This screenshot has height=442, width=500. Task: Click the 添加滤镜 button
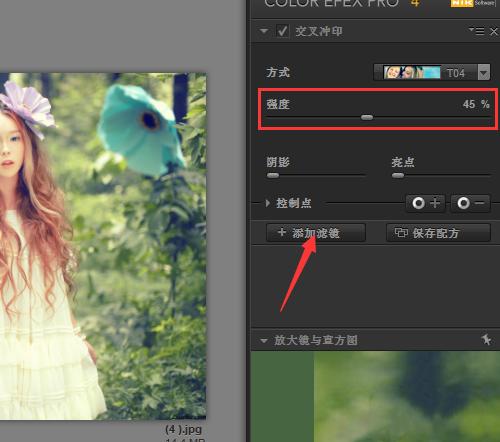316,233
